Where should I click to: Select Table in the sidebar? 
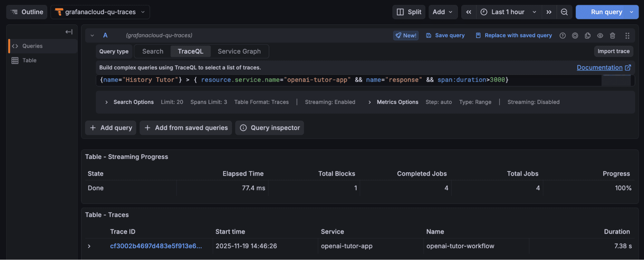[x=43, y=60]
